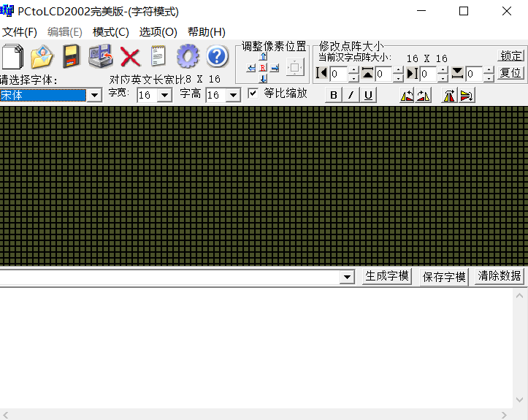Toggle italic formatting
The height and width of the screenshot is (420, 528).
click(351, 95)
